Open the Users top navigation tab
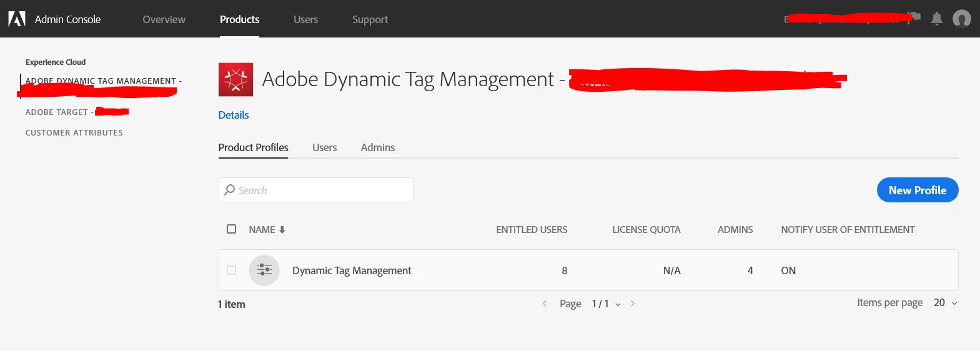The height and width of the screenshot is (351, 980). [x=305, y=19]
